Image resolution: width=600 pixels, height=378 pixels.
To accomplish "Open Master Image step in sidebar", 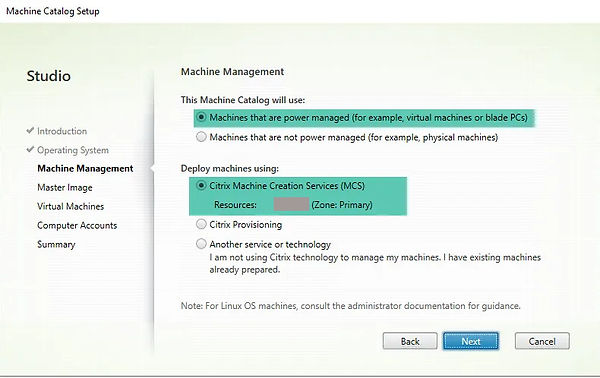I will tap(65, 187).
